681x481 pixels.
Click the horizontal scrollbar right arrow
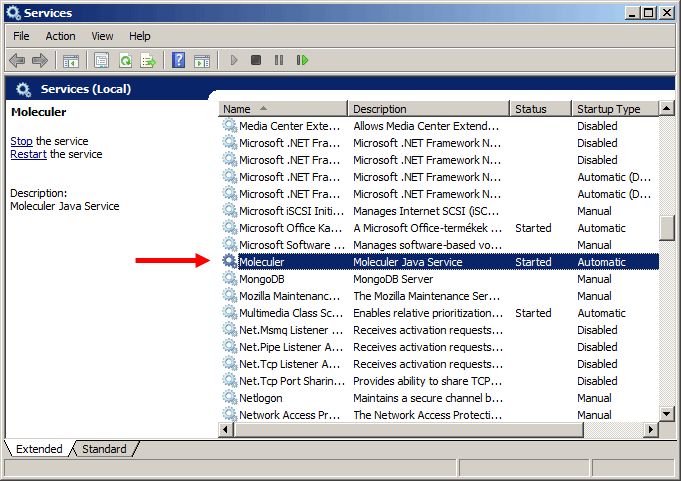tap(651, 430)
